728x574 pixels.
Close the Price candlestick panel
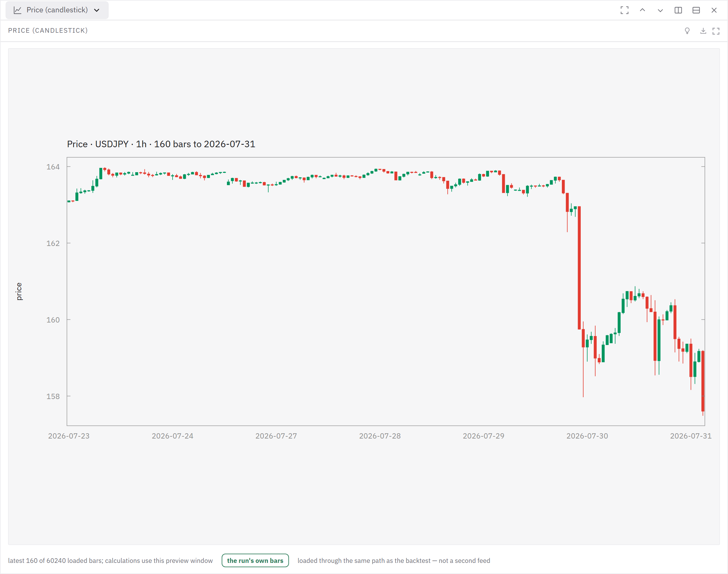click(x=714, y=10)
